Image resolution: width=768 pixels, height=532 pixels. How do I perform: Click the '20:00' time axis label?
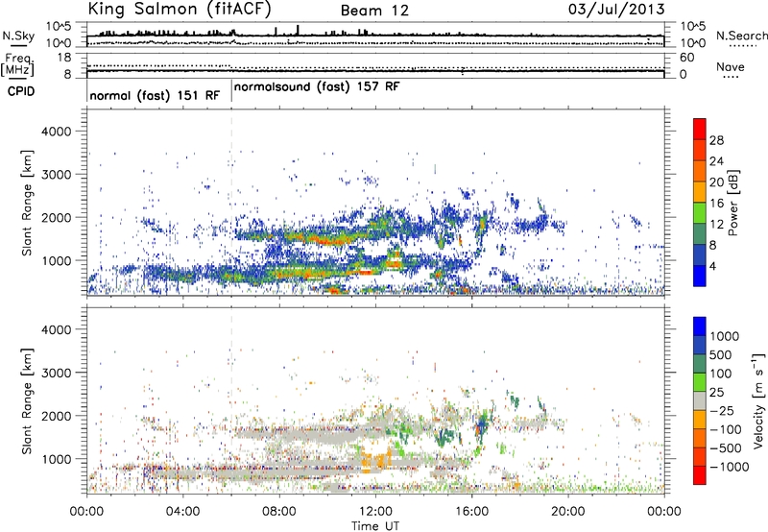pyautogui.click(x=567, y=512)
